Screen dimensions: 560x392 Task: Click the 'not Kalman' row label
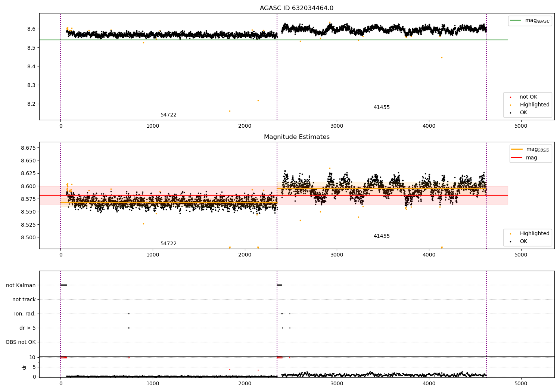pyautogui.click(x=21, y=285)
